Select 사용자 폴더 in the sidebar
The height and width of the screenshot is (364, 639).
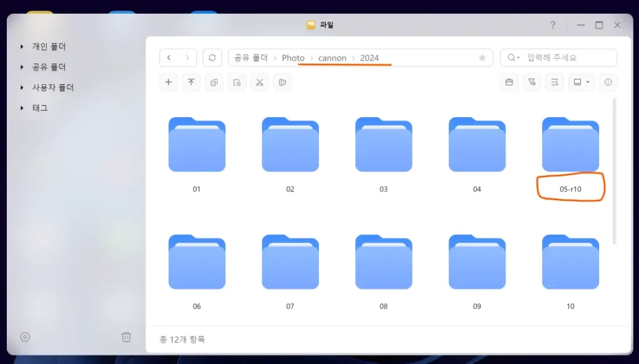pos(53,87)
